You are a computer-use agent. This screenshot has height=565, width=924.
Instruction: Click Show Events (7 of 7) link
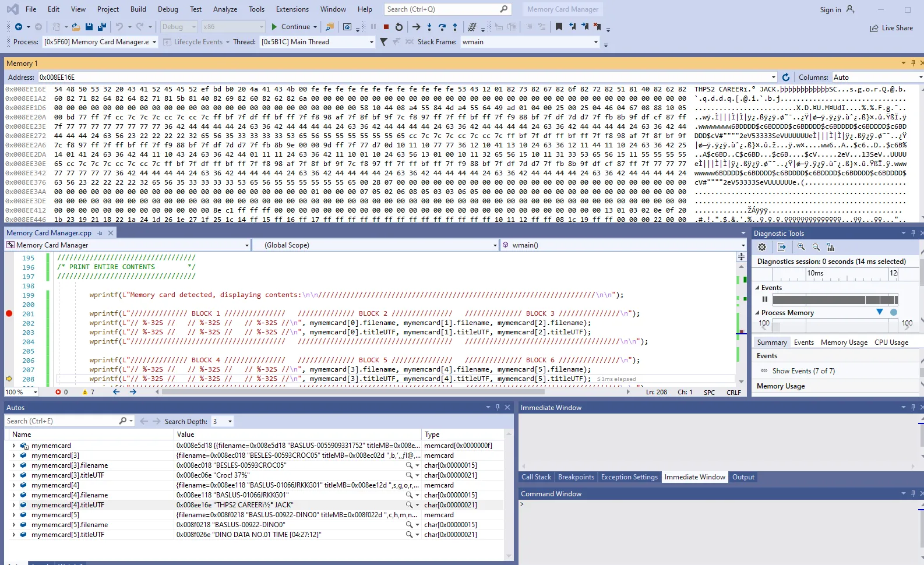click(x=803, y=371)
